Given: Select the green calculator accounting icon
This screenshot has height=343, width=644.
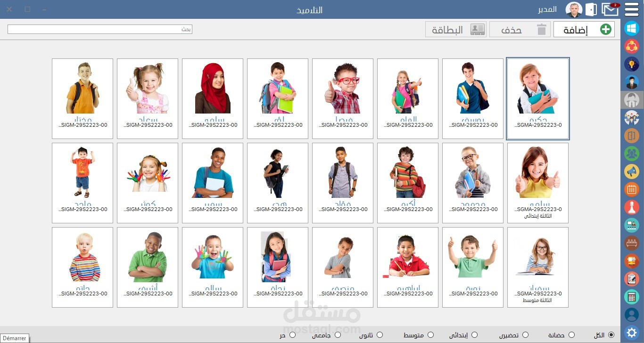Looking at the screenshot, I should [x=632, y=296].
